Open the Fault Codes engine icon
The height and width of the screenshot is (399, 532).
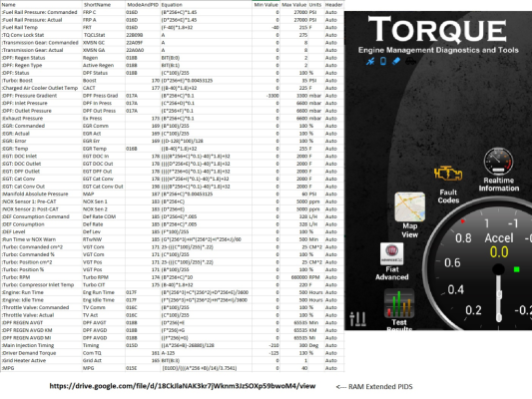click(x=448, y=174)
